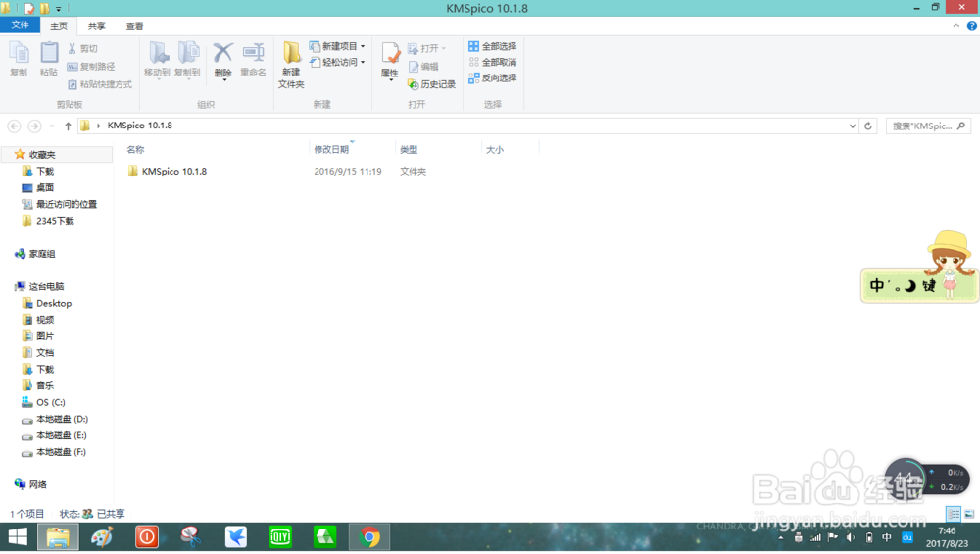
Task: Select Homegroup (家庭组) in navigation pane
Action: click(x=42, y=254)
